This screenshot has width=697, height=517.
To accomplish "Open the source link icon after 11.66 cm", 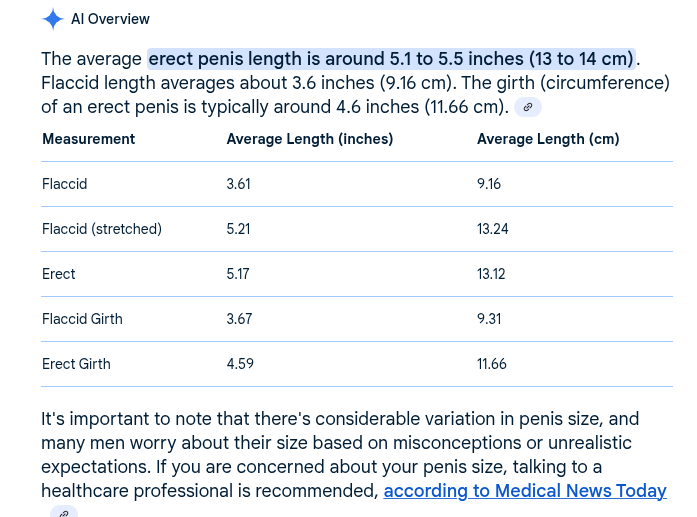I will (x=528, y=107).
